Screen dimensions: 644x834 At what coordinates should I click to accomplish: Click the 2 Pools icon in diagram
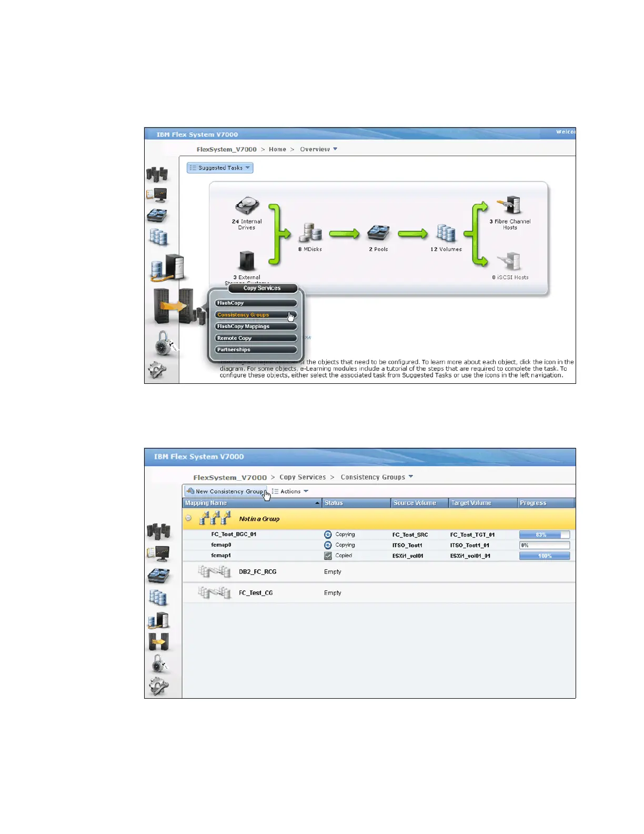coord(379,233)
